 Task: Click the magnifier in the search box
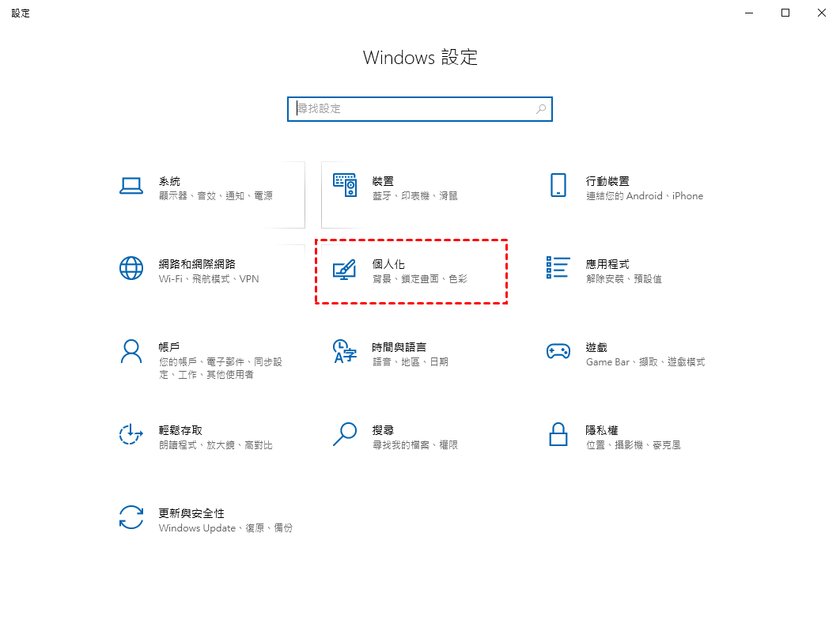541,108
